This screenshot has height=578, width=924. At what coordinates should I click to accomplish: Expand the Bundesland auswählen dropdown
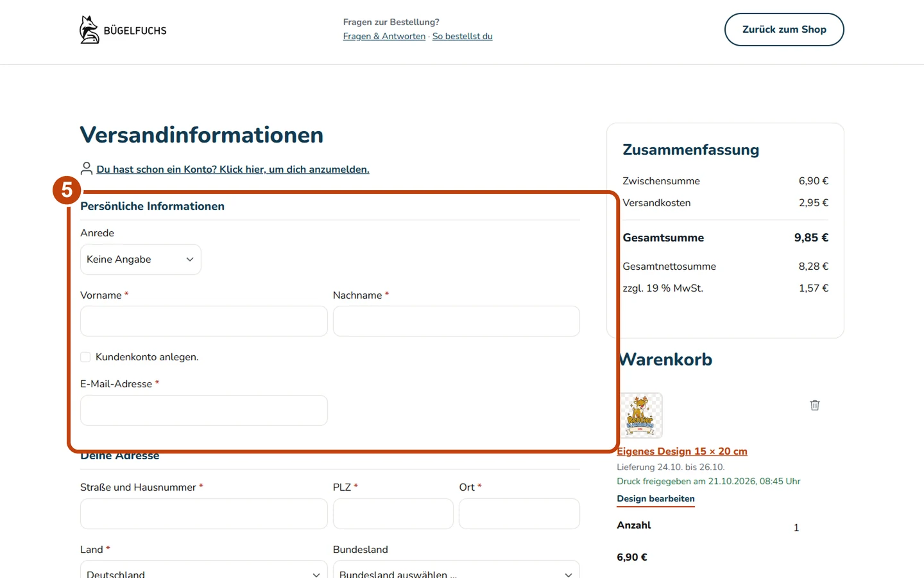click(456, 570)
